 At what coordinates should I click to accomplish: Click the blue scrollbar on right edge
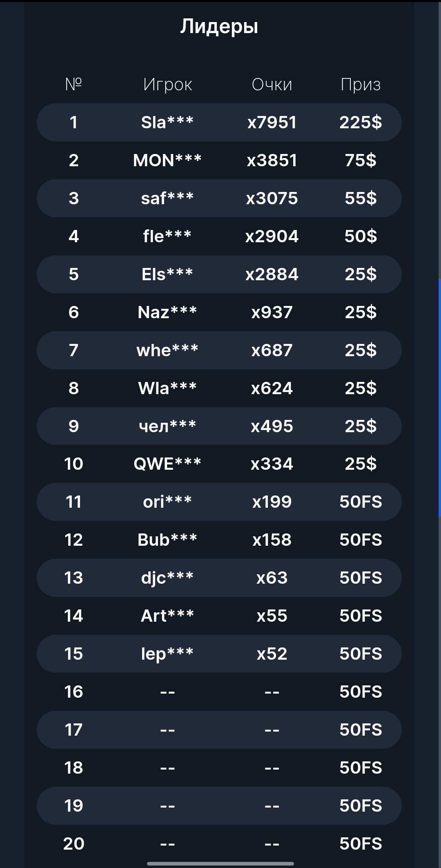pos(439,397)
